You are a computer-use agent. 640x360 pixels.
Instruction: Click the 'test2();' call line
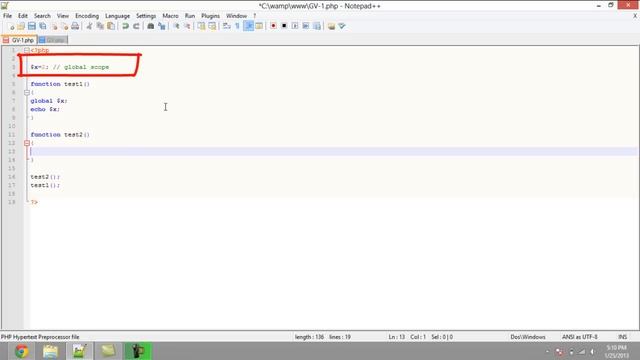tap(45, 177)
